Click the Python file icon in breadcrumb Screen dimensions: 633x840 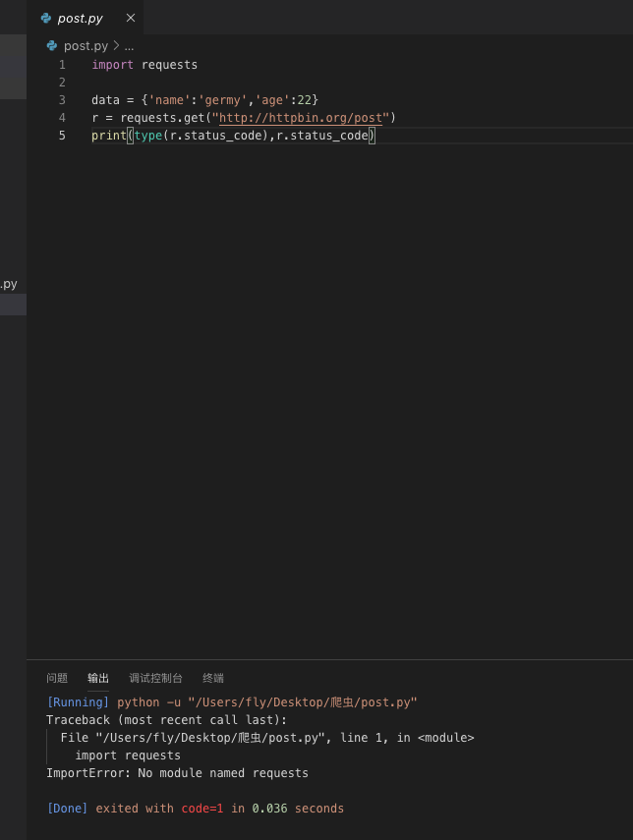point(52,46)
